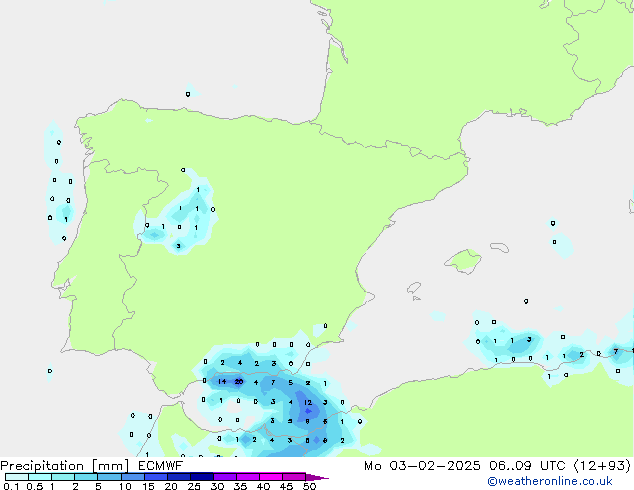
Task: Click the '45' legend scale label
Action: [287, 486]
